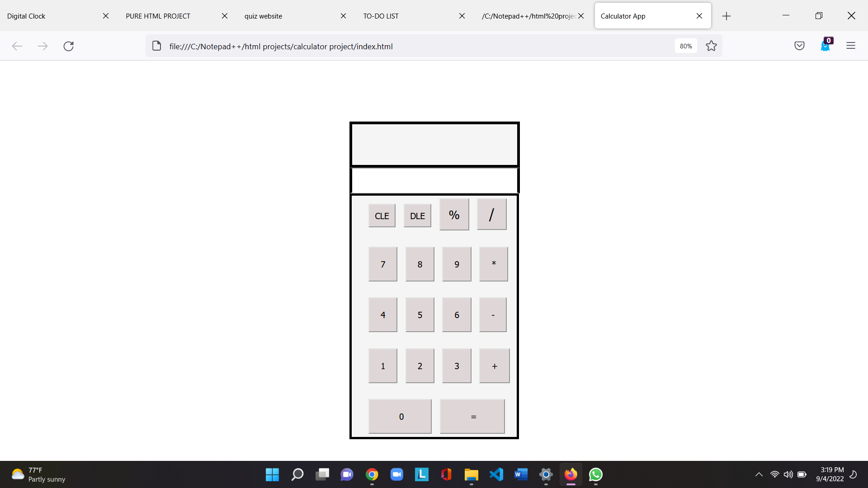
Task: Open taskbar Search
Action: [x=297, y=474]
